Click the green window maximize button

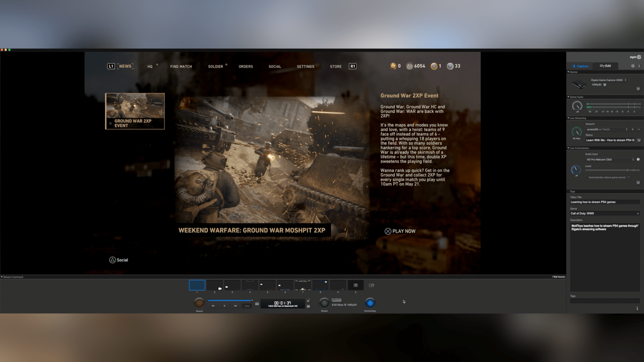click(x=9, y=50)
